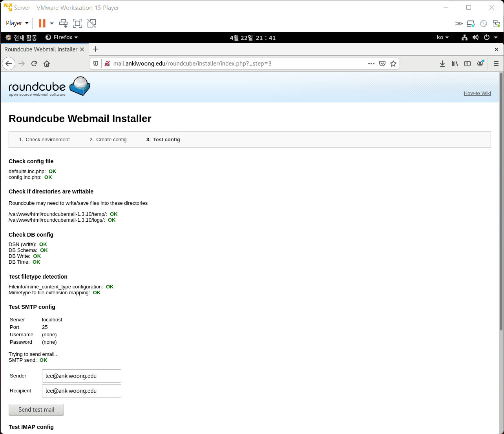Open the How-to Wiki link
The height and width of the screenshot is (434, 504).
(477, 93)
